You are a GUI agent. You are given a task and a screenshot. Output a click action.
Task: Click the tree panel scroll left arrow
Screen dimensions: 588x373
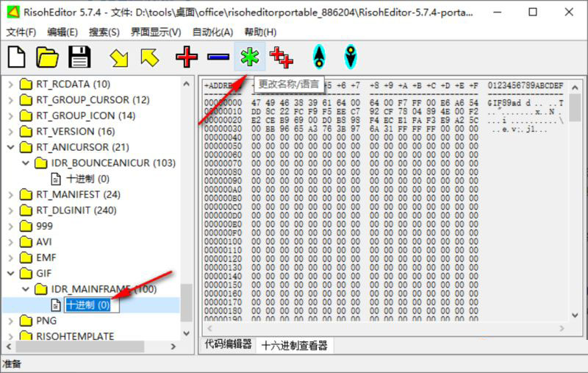[x=9, y=347]
